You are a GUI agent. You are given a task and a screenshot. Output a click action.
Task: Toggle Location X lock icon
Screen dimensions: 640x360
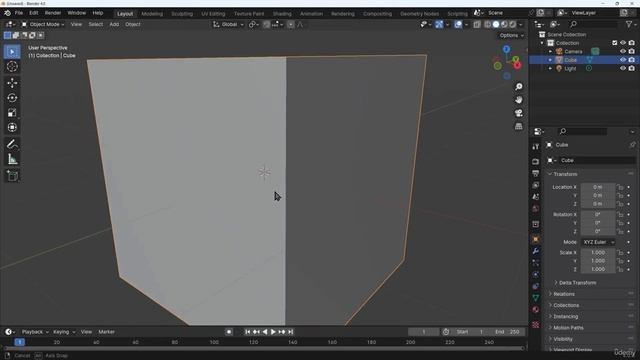pos(620,187)
